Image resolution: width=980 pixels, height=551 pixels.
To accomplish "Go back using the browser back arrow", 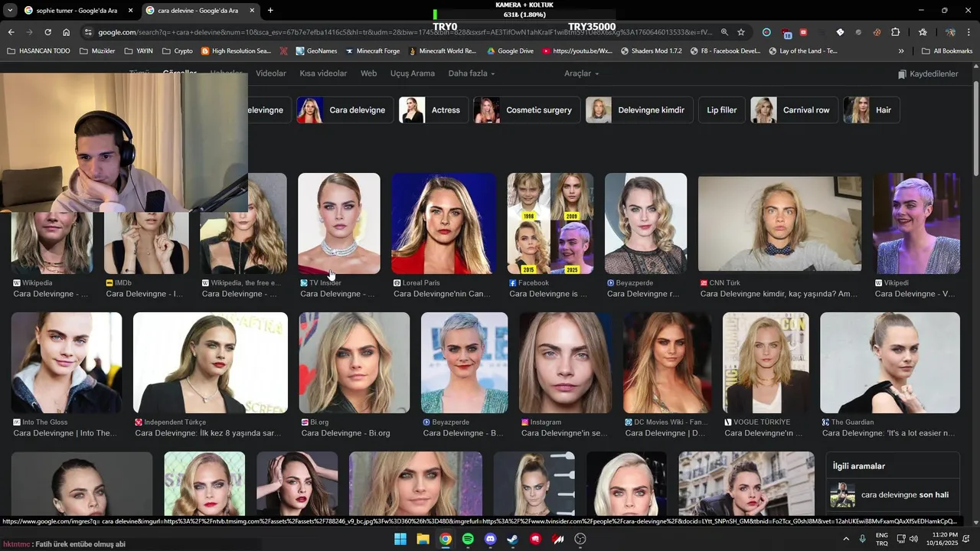I will (x=11, y=32).
